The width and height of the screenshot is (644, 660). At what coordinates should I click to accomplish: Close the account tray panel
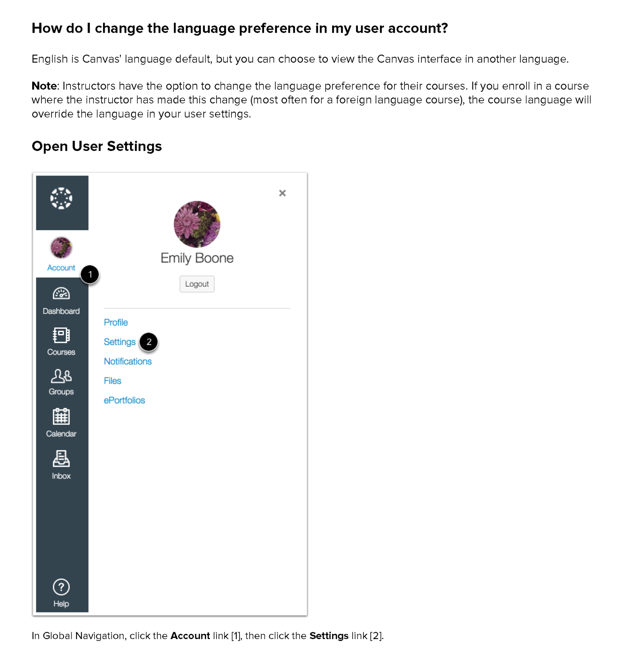(x=283, y=193)
